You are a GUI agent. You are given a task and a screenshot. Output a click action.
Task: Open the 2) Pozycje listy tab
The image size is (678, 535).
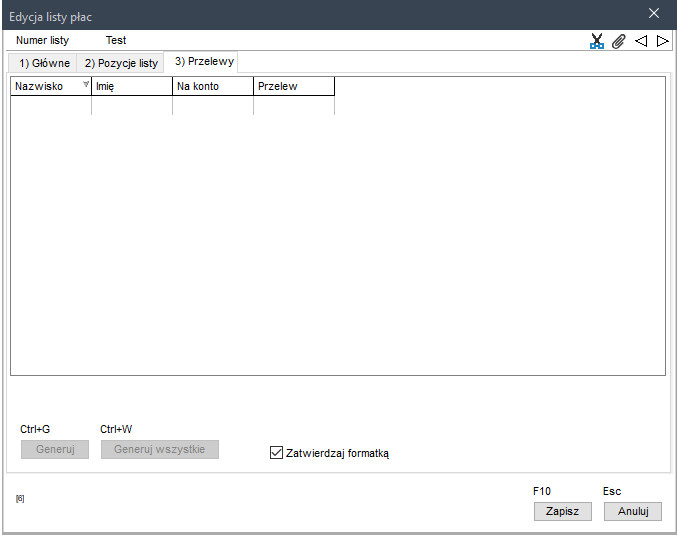point(121,63)
